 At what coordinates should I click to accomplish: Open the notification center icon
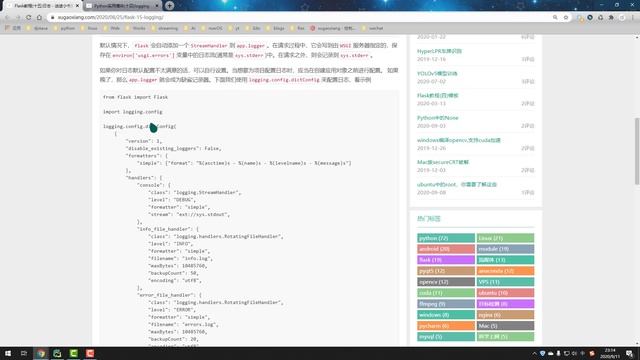click(629, 353)
